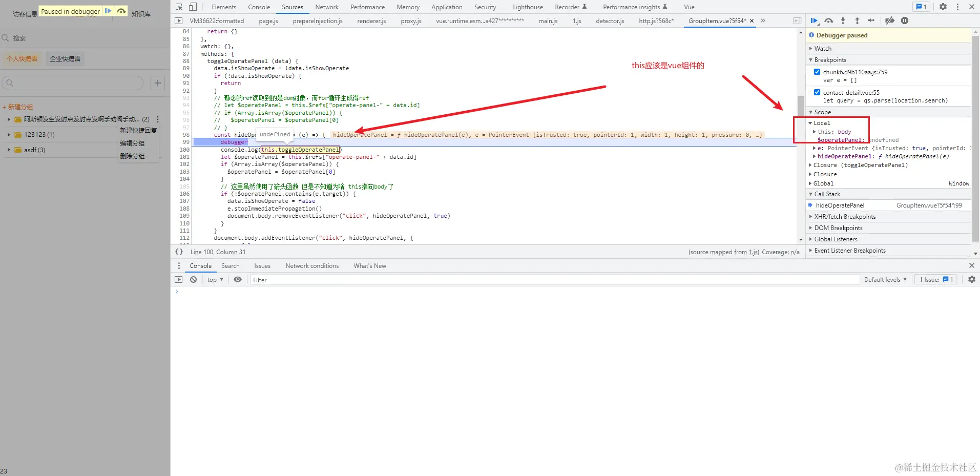The image size is (980, 476).
Task: Open the customize DevTools kebab menu
Action: [x=957, y=7]
